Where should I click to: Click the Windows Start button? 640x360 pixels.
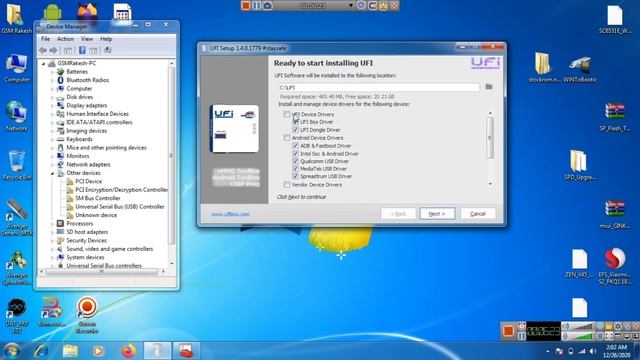[x=12, y=351]
